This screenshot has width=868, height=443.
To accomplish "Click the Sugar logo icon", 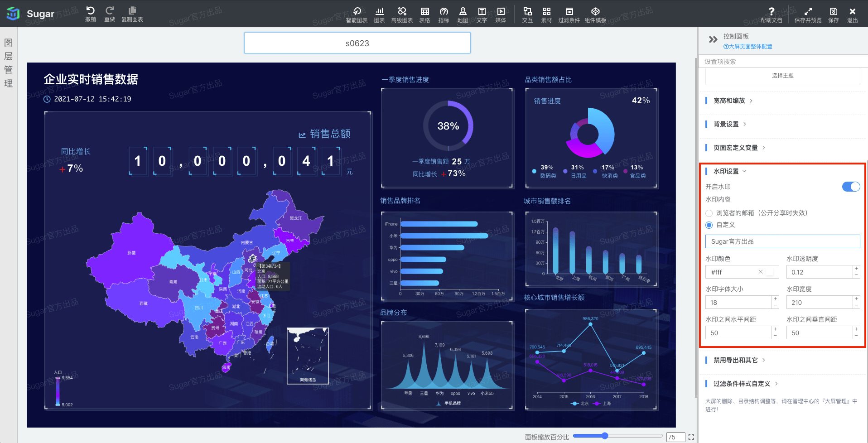I will (x=13, y=14).
